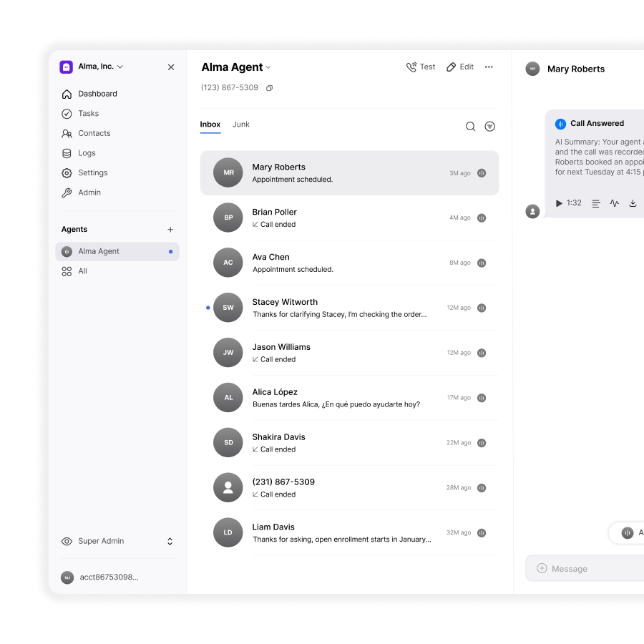Open the inbox search icon

(x=471, y=127)
